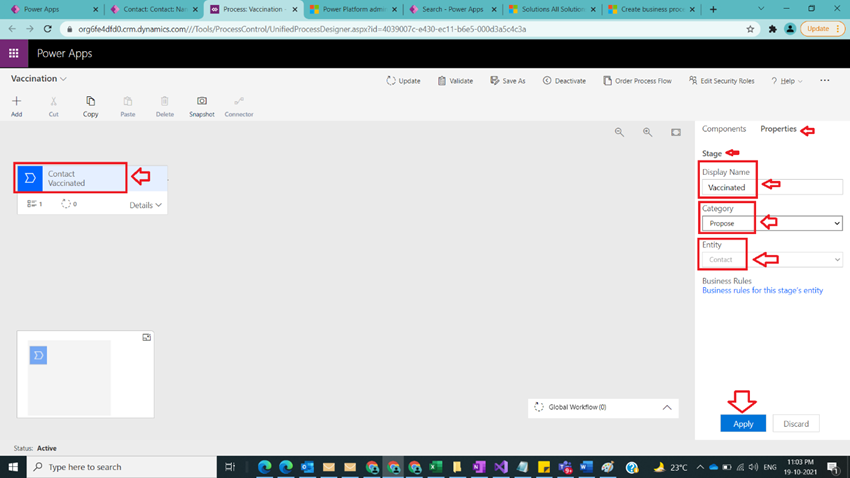
Task: Click the stage steps count icon
Action: [x=32, y=204]
